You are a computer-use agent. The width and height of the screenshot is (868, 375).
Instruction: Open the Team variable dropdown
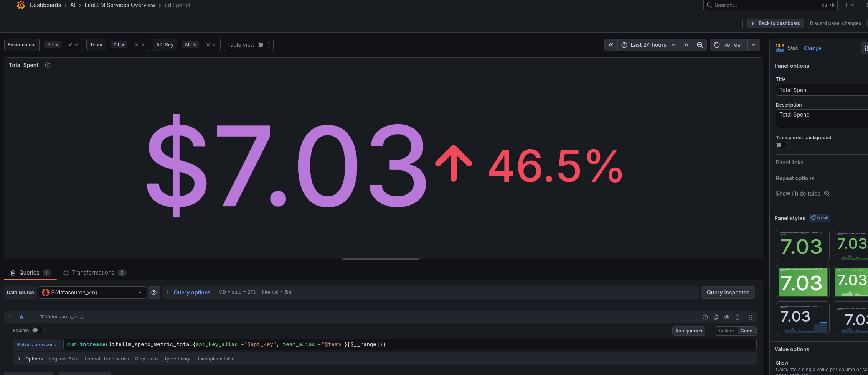pos(143,45)
